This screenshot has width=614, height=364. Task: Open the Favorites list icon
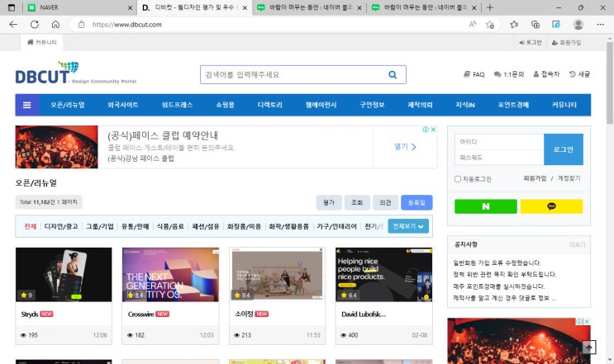pos(514,24)
